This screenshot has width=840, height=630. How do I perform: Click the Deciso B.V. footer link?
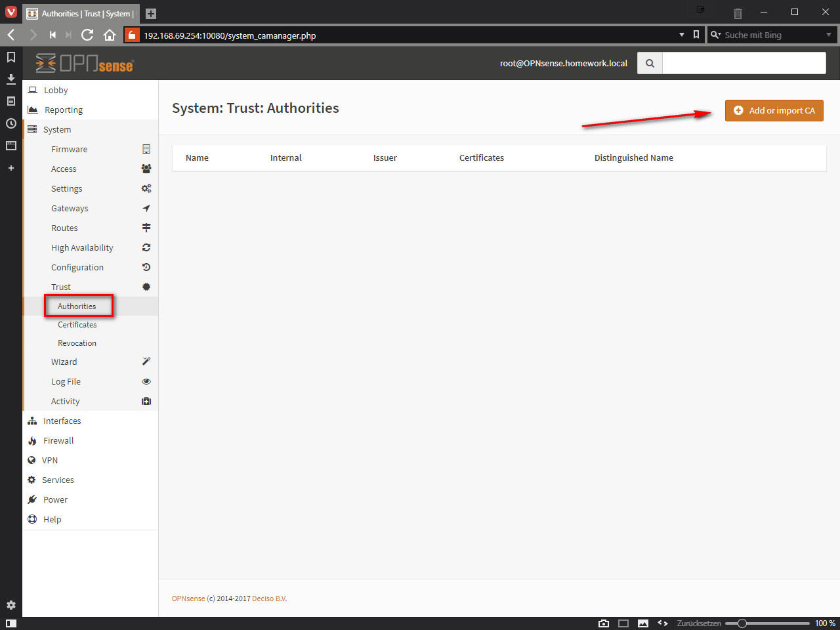(269, 598)
